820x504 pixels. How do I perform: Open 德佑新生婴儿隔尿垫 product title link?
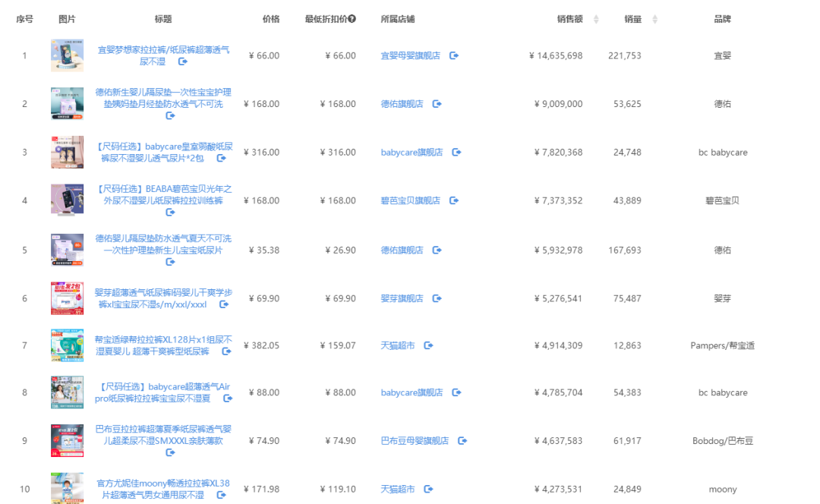(x=163, y=98)
